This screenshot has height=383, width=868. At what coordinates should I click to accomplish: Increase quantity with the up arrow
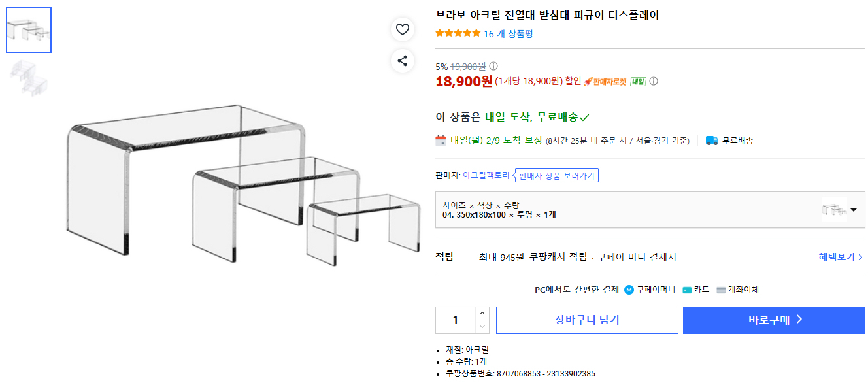point(482,314)
